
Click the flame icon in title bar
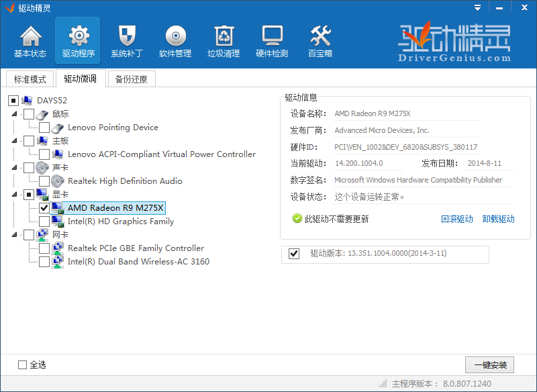click(x=10, y=7)
